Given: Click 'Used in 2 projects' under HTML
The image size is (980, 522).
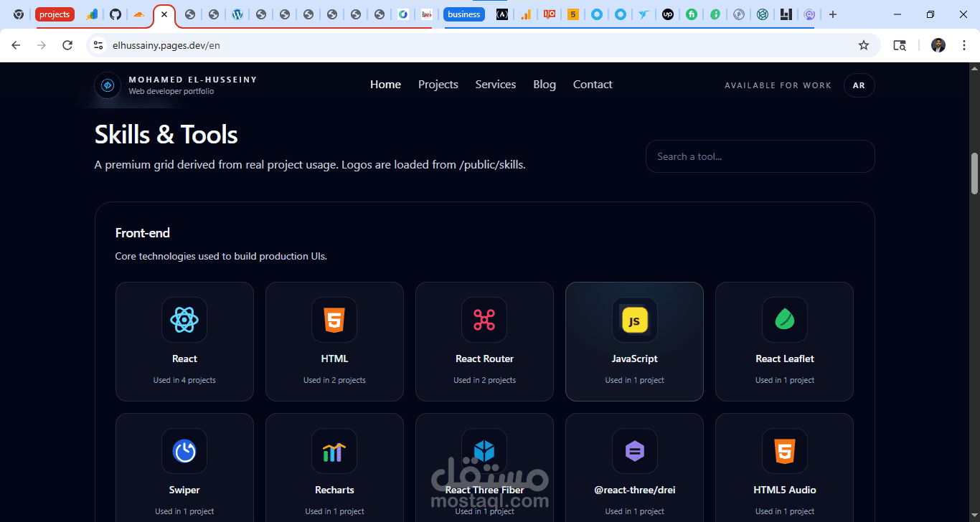Looking at the screenshot, I should 334,380.
